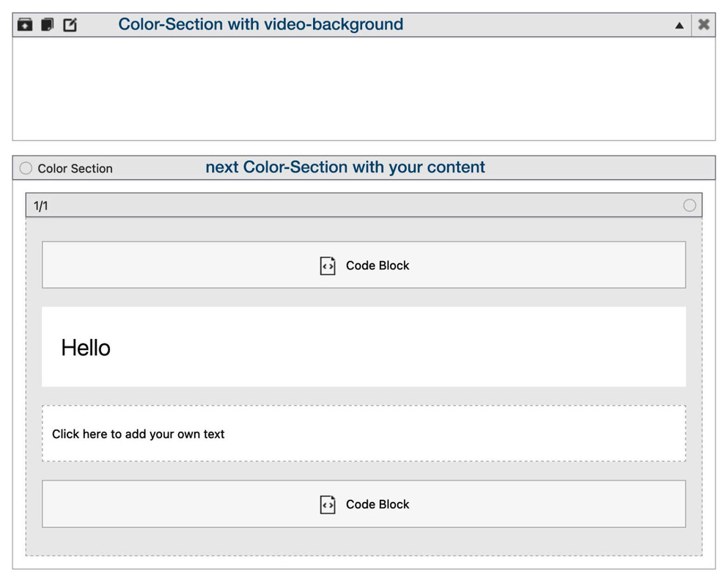Viewport: 728px width, 587px height.
Task: Remove the video-background section with the X
Action: pos(703,24)
